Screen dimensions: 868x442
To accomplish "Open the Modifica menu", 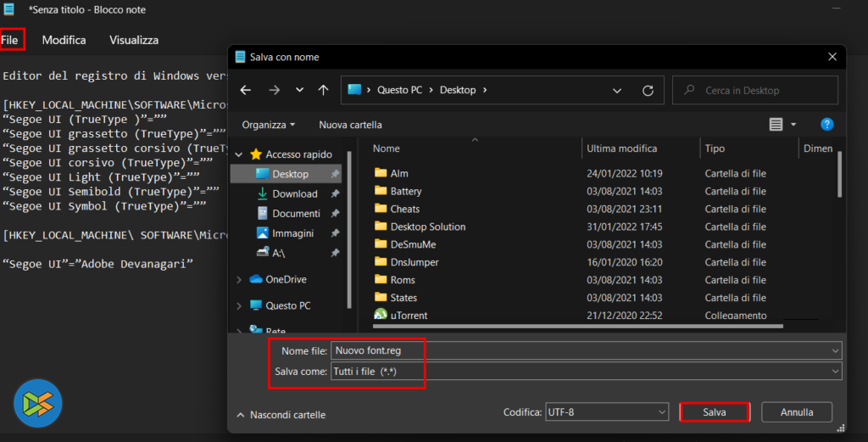I will [x=64, y=40].
